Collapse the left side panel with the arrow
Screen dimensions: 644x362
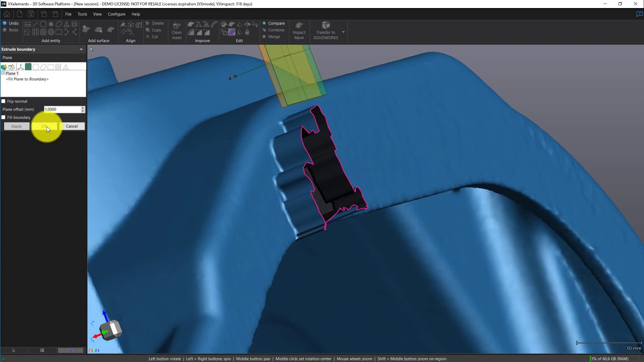pos(91,49)
